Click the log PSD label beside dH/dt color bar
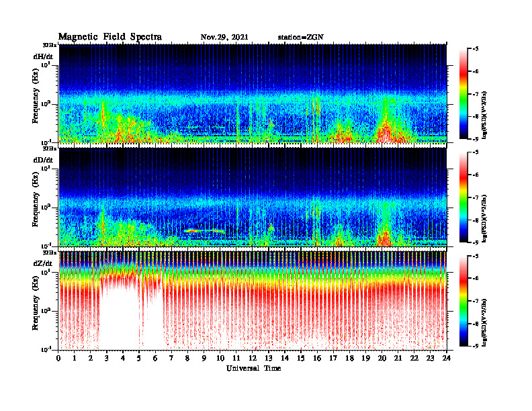This screenshot has width=532, height=411. coord(485,114)
